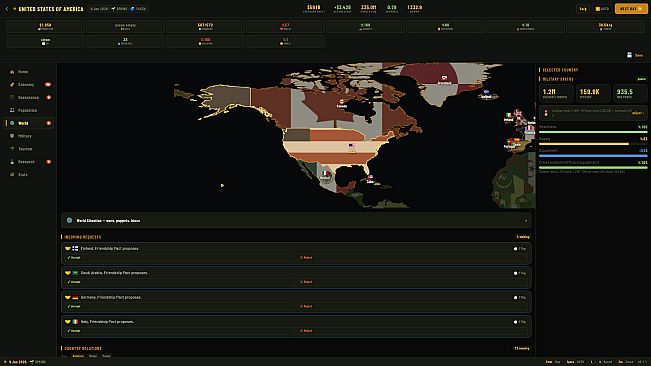
Task: Click the Country Relations heading
Action: [83, 349]
